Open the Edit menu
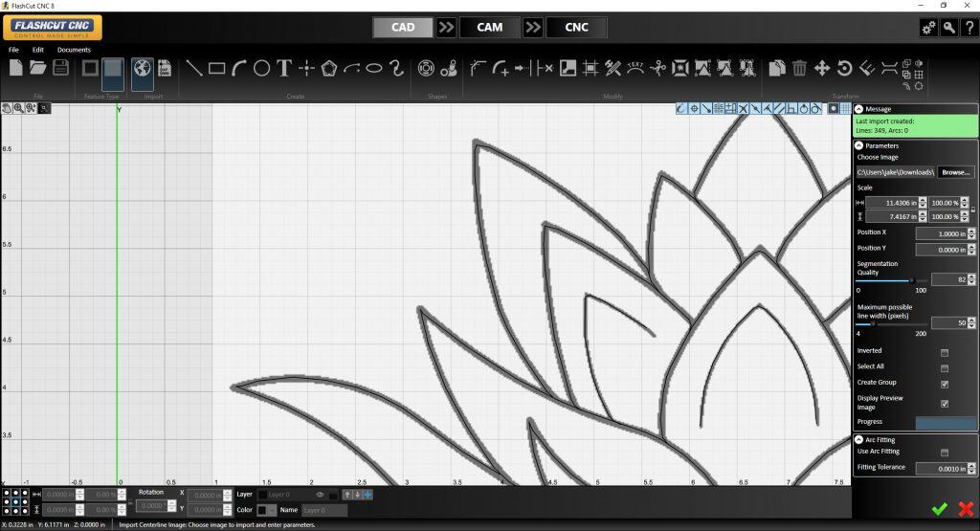The width and height of the screenshot is (980, 531). tap(38, 50)
